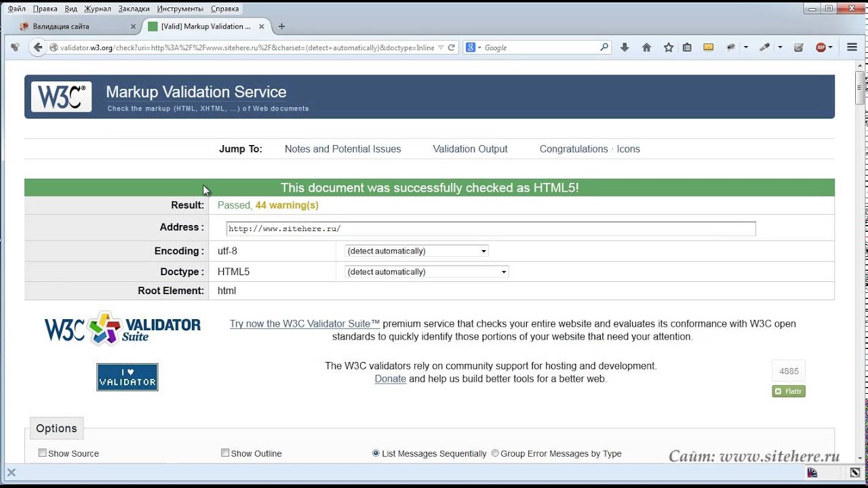This screenshot has height=488, width=868.
Task: Click the Donate link
Action: click(391, 379)
